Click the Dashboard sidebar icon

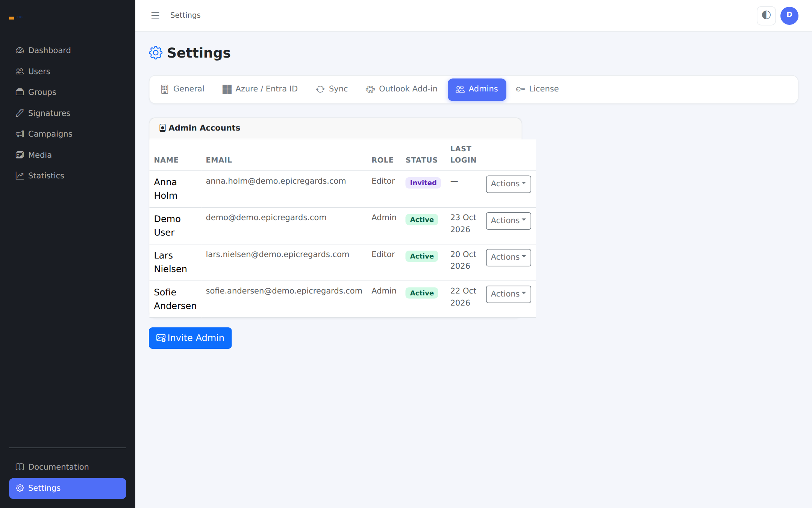[20, 50]
